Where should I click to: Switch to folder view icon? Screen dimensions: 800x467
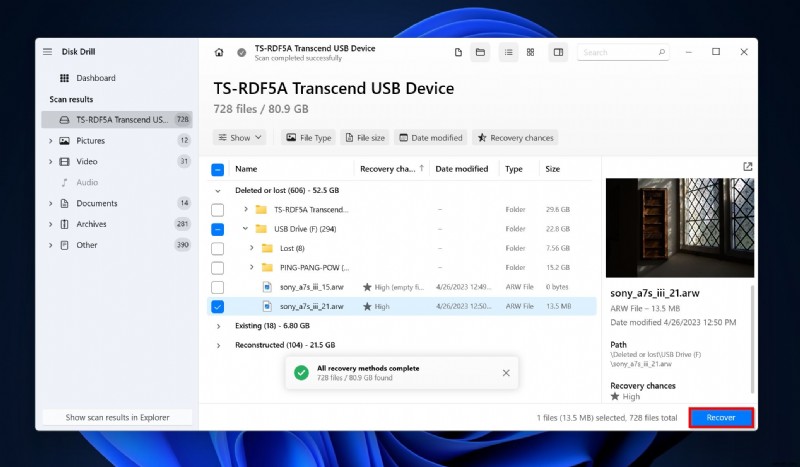pos(480,52)
